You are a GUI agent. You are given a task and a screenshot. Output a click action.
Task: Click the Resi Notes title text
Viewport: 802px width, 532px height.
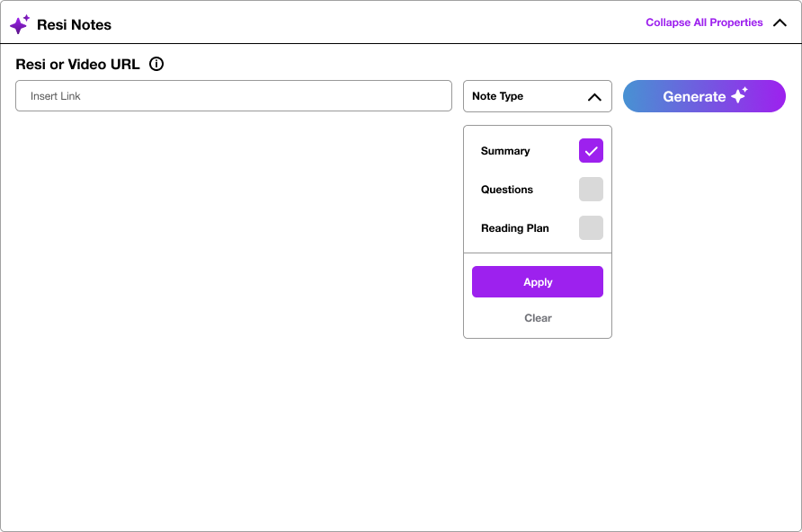click(x=74, y=24)
